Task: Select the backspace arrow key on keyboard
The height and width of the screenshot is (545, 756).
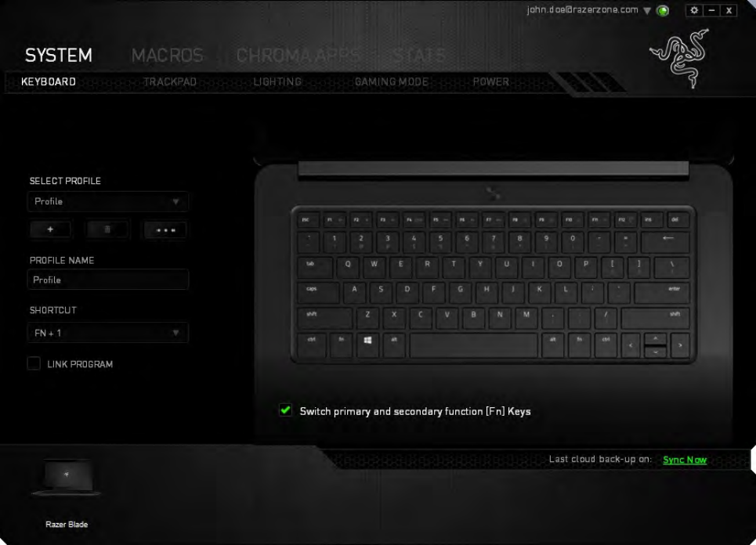Action: pyautogui.click(x=667, y=243)
